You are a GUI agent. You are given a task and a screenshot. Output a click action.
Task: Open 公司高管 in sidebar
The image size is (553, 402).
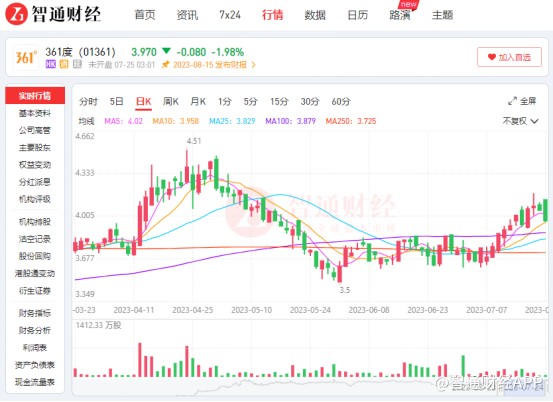35,130
